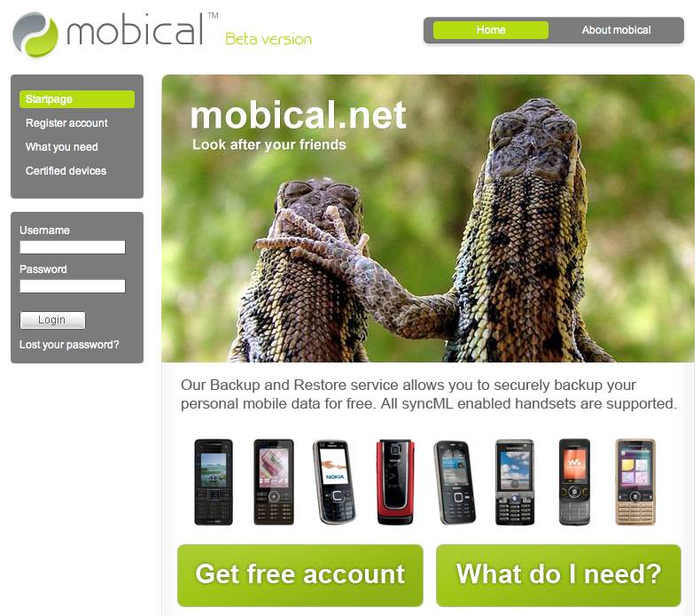Click the Login button
Image resolution: width=700 pixels, height=616 pixels.
coord(52,320)
